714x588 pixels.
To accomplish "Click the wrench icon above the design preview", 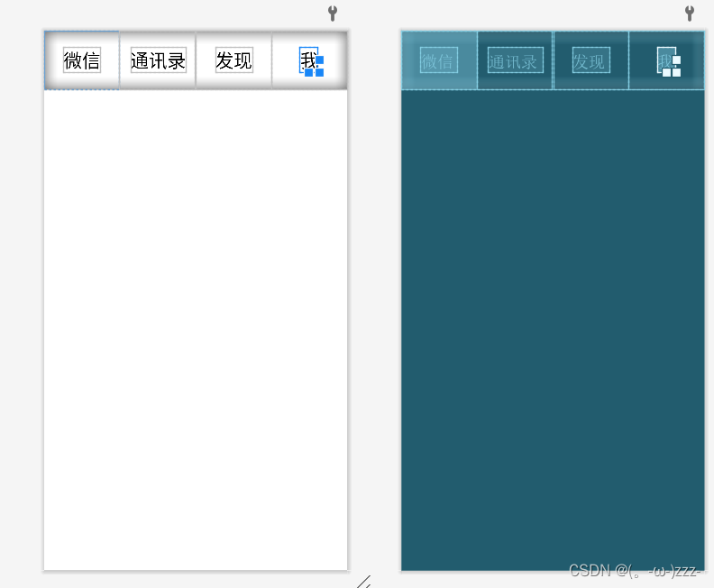I will pyautogui.click(x=333, y=14).
